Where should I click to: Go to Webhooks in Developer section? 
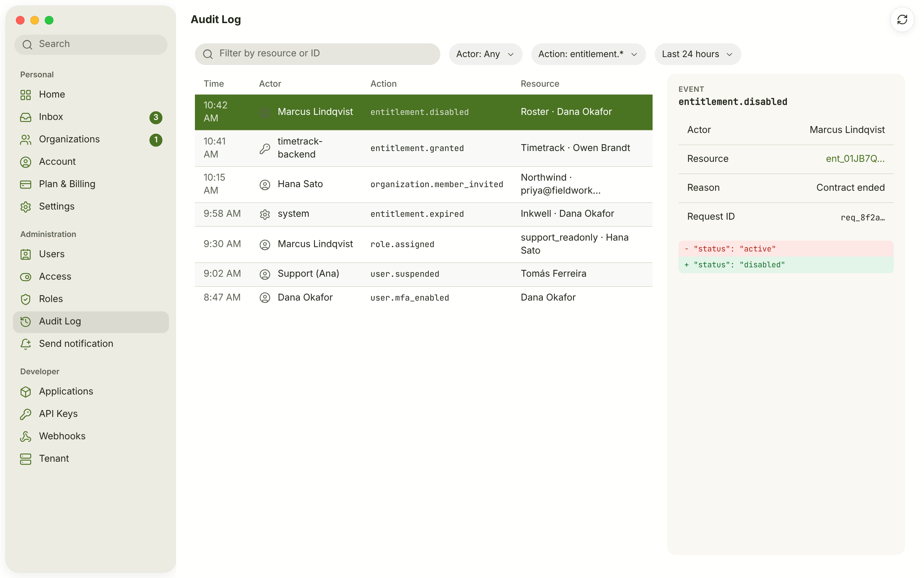pos(91,436)
